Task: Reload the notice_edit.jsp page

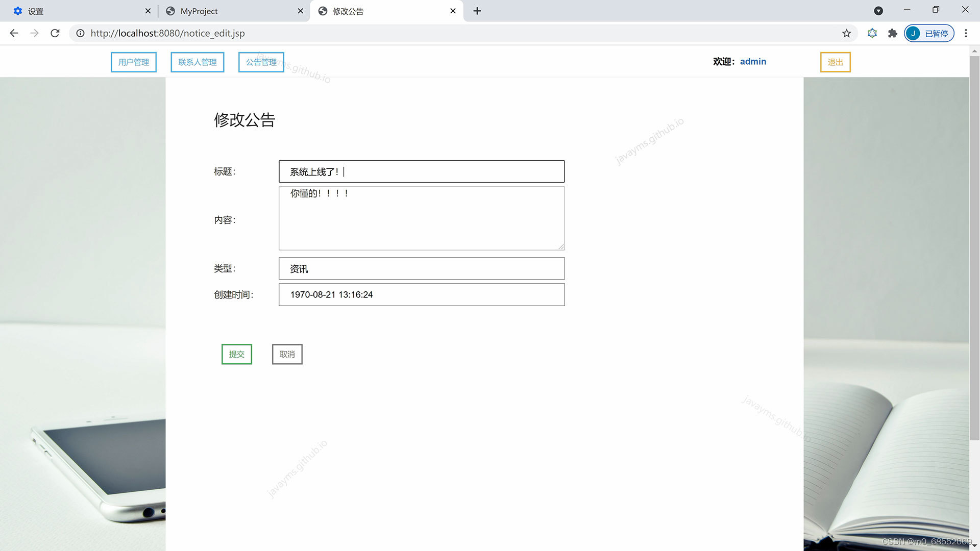Action: coord(55,33)
